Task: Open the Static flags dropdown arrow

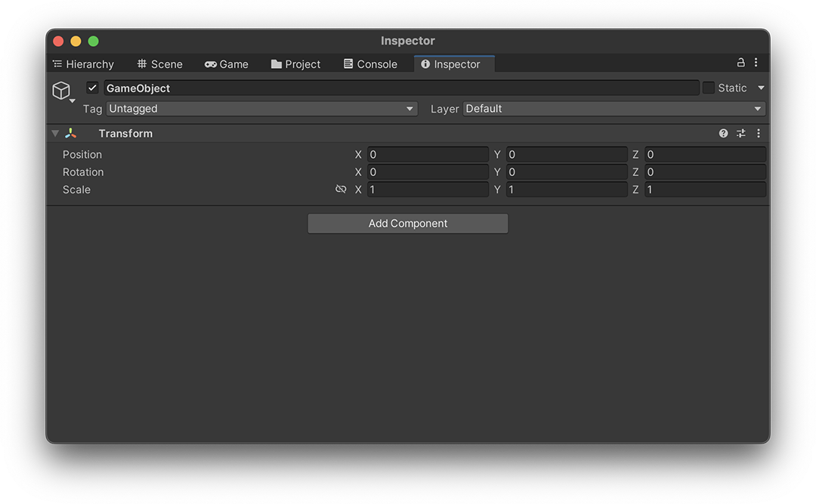Action: [x=761, y=88]
